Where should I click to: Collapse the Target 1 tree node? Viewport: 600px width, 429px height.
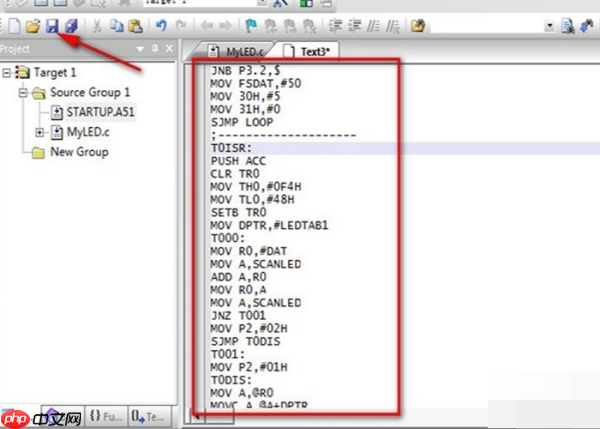coord(7,72)
